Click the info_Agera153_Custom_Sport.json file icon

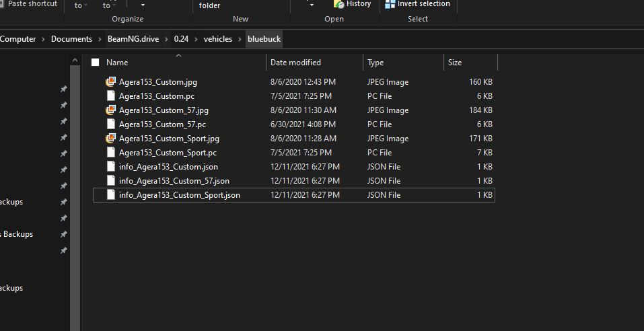110,194
